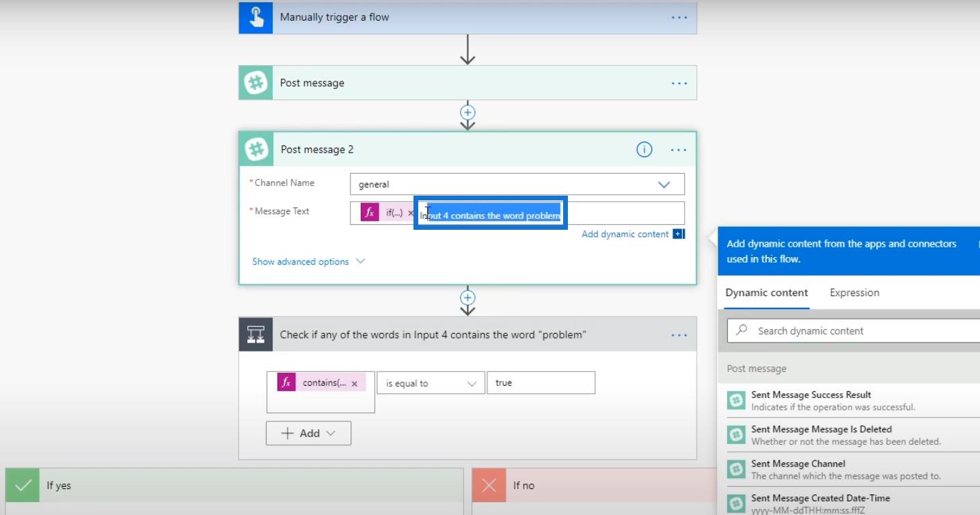
Task: Switch to the Dynamic content tab
Action: pos(767,293)
